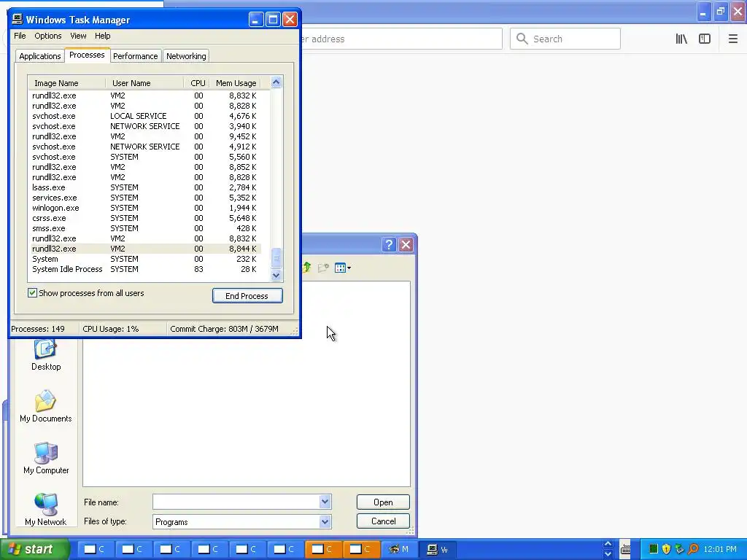Select the System Idle Process row
Viewport: 747px width, 560px height.
click(145, 269)
